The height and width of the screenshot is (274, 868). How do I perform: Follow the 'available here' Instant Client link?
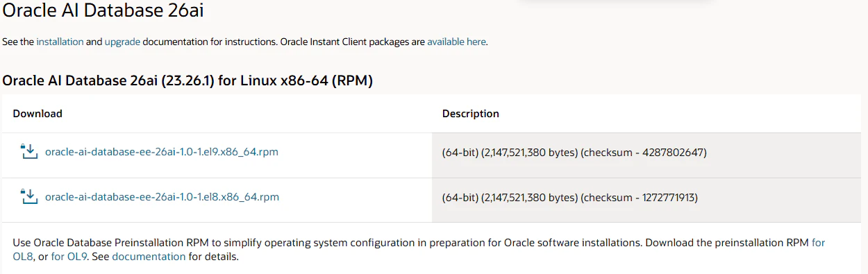(x=456, y=42)
